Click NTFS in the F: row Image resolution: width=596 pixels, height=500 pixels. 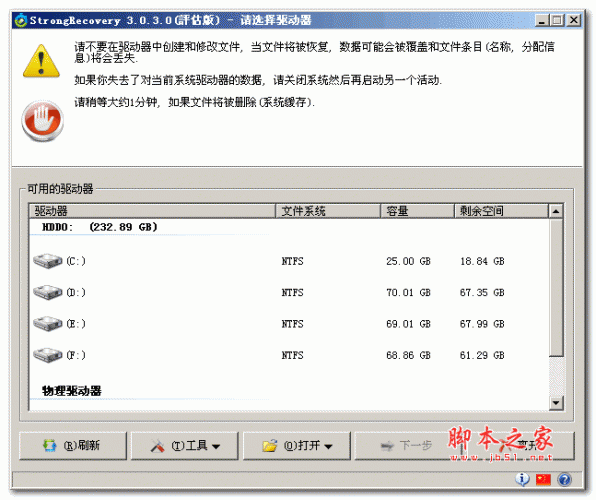click(x=292, y=355)
